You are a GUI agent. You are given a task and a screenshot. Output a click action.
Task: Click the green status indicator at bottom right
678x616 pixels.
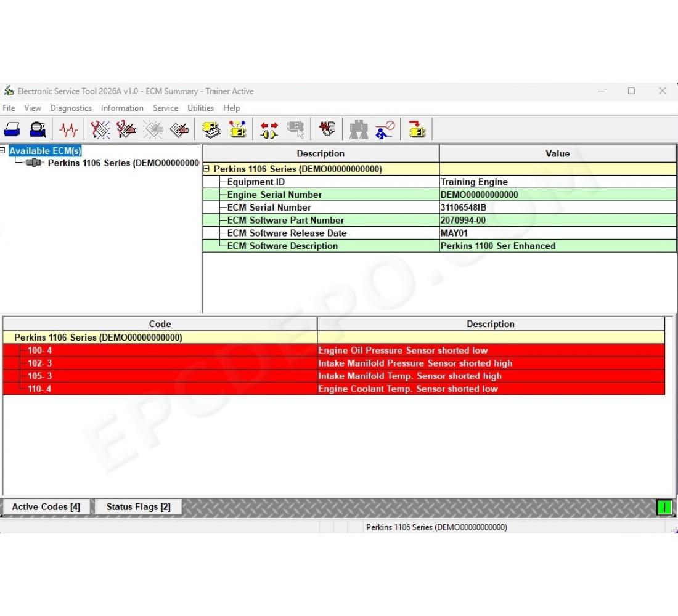coord(664,506)
